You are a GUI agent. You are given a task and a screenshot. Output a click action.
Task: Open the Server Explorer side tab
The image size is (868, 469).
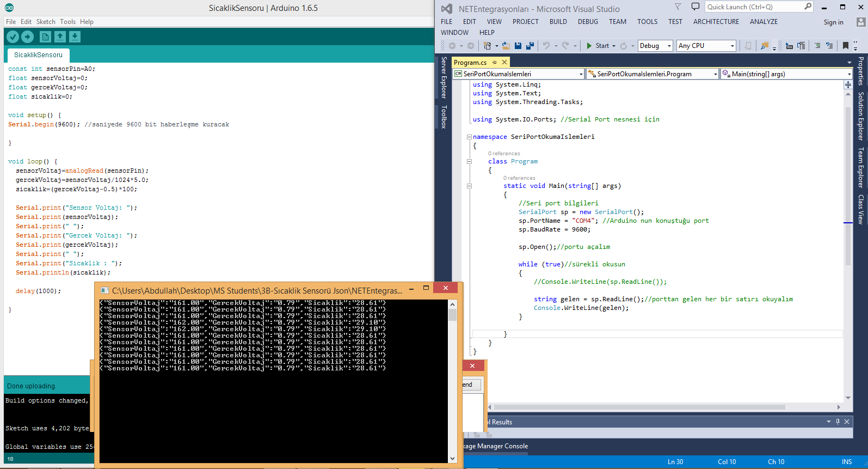pos(444,77)
